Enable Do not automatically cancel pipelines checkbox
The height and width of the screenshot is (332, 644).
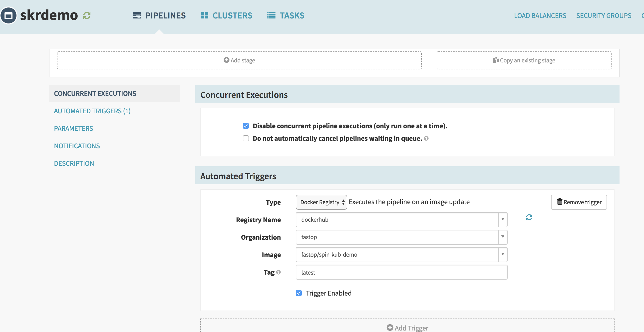(x=246, y=138)
